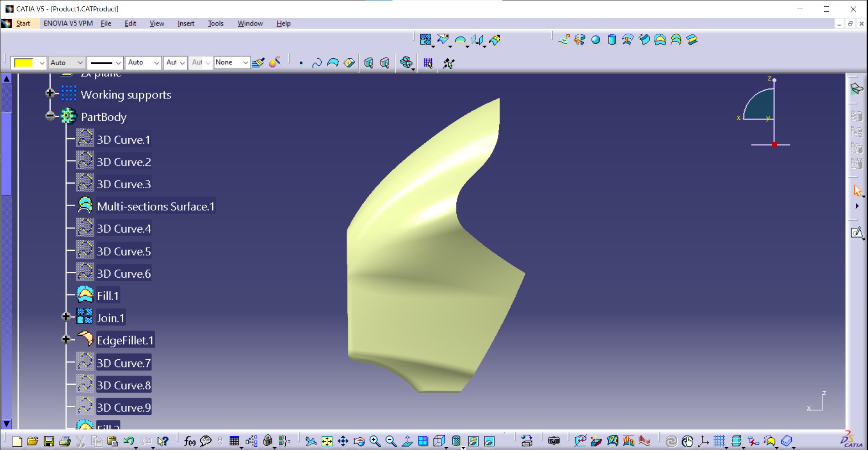Toggle the Work on Support grid icon
Viewport: 868px width, 450px height.
428,63
